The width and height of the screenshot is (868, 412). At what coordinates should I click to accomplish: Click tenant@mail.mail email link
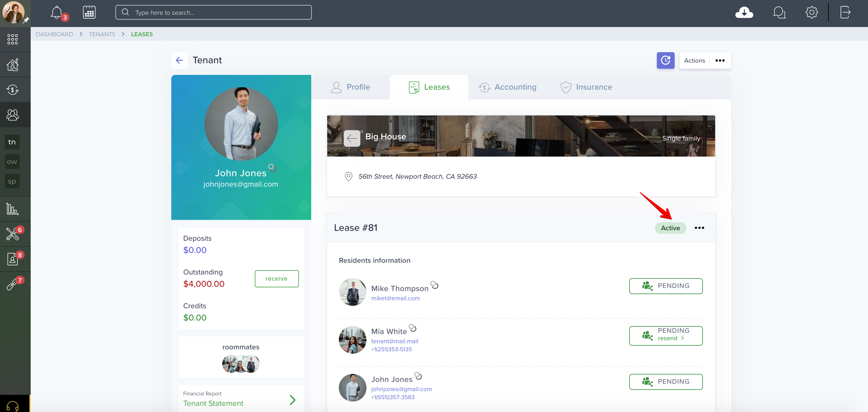pos(395,341)
